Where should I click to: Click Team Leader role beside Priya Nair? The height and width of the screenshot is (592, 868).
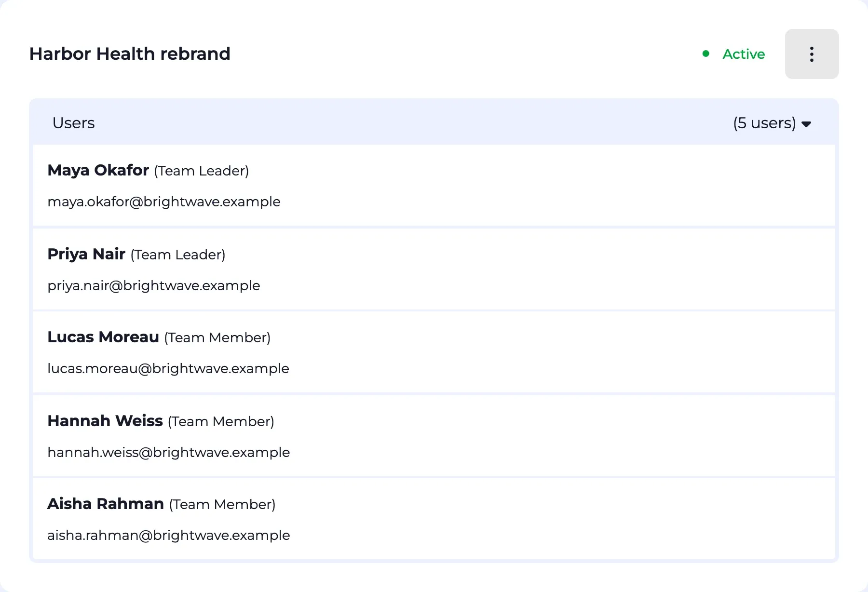(x=178, y=255)
